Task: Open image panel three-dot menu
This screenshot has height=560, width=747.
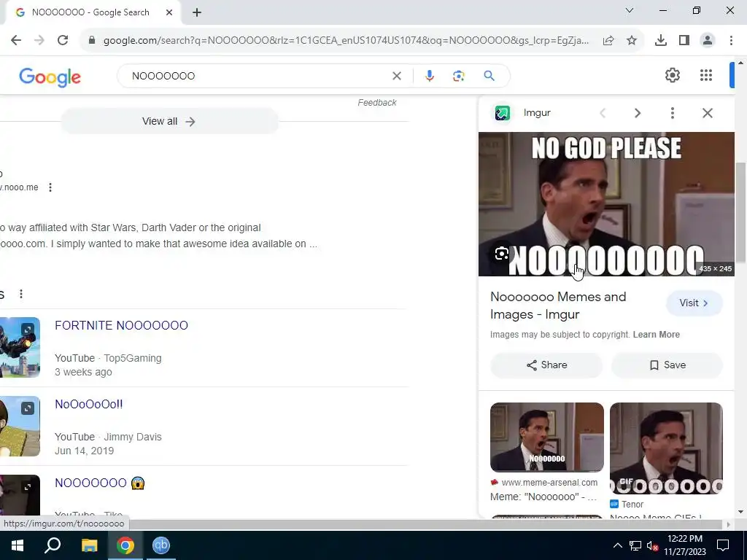Action: [x=672, y=113]
